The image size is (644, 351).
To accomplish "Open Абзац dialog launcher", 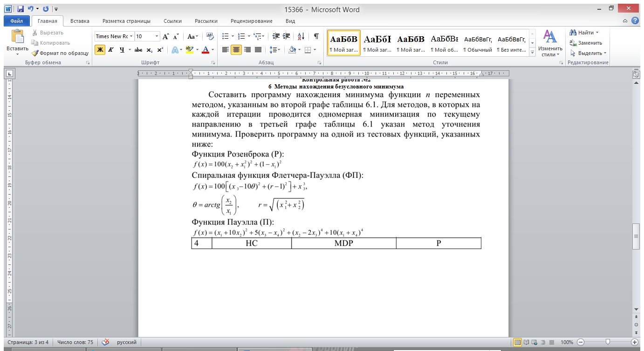I will (x=319, y=62).
